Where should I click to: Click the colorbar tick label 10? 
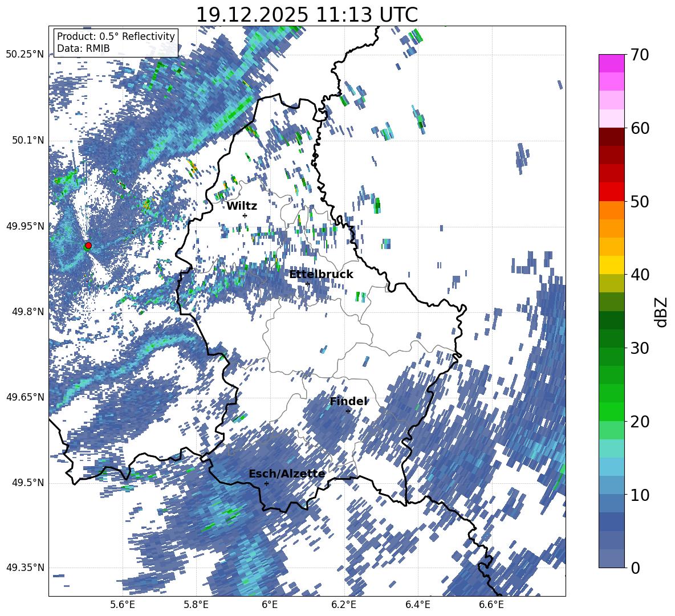640,495
